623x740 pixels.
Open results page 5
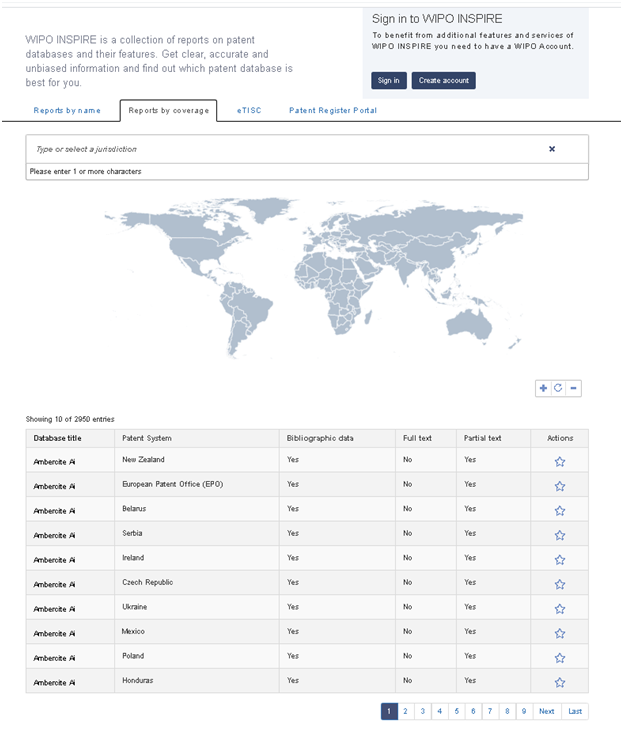click(456, 711)
